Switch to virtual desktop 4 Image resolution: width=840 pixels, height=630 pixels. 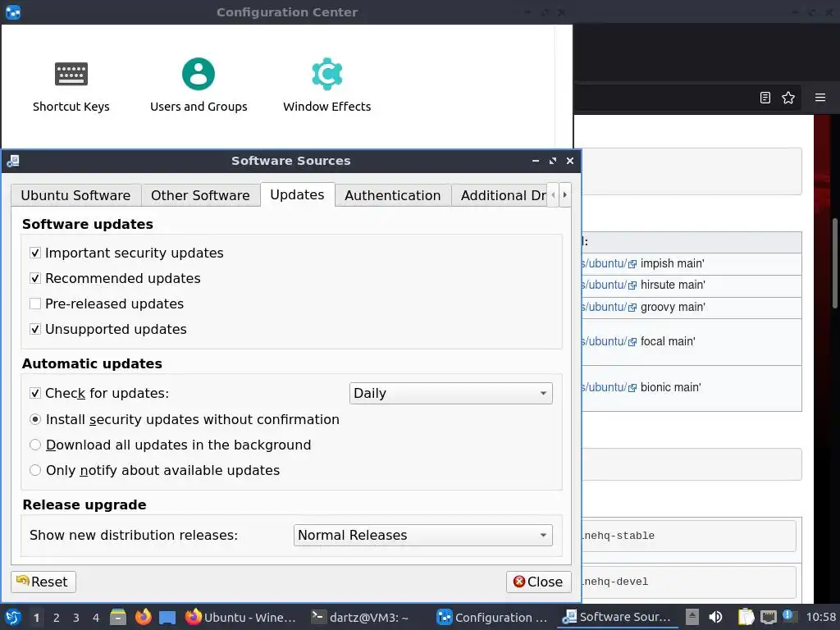96,618
